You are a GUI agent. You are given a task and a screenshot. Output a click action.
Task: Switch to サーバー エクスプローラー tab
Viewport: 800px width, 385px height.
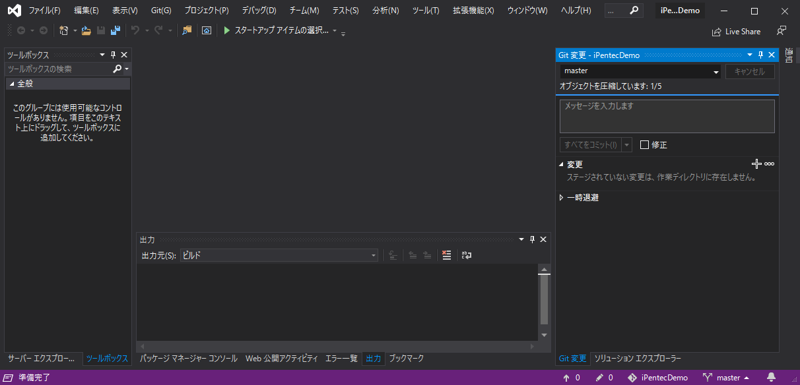pos(41,358)
